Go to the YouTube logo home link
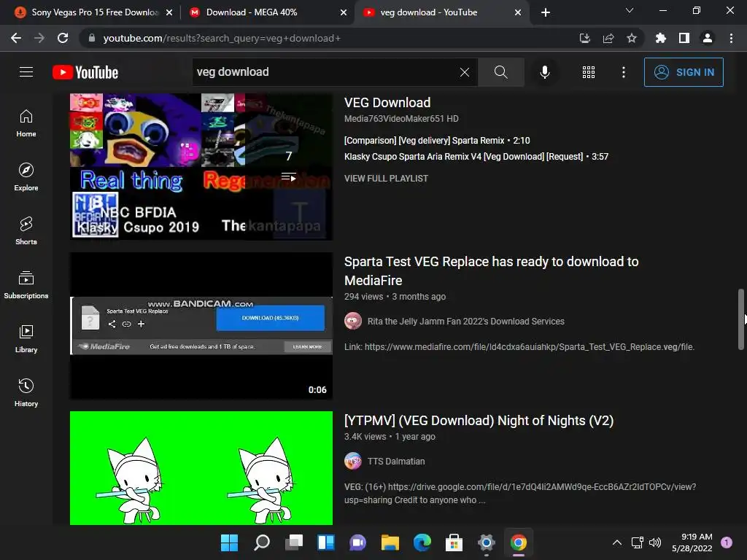 pyautogui.click(x=85, y=72)
